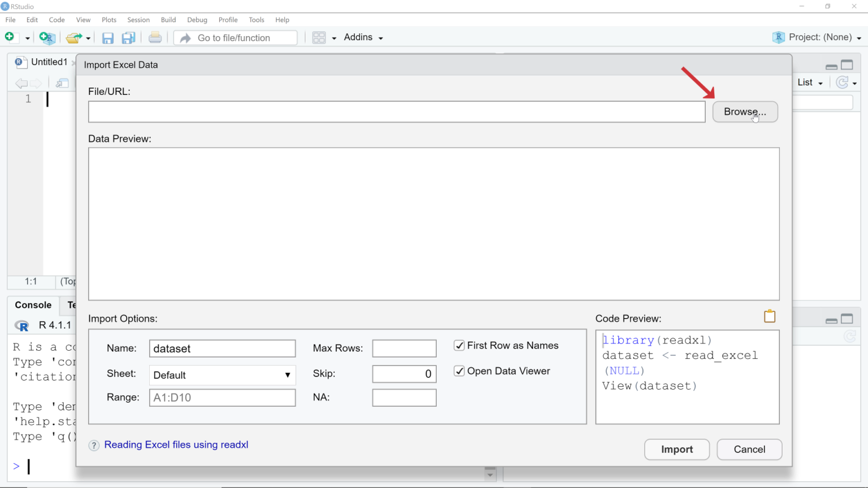Copy code preview with clipboard icon
868x488 pixels.
(770, 316)
